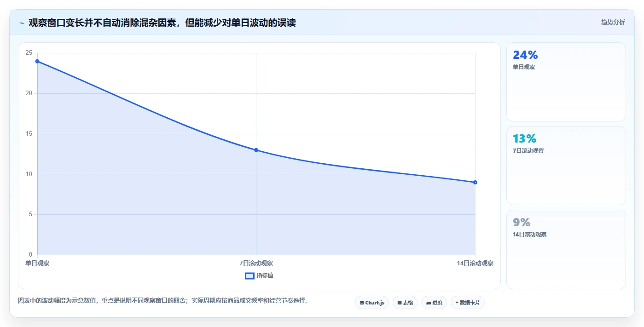This screenshot has width=644, height=327.
Task: Click the y-axis value 25
Action: (29, 53)
